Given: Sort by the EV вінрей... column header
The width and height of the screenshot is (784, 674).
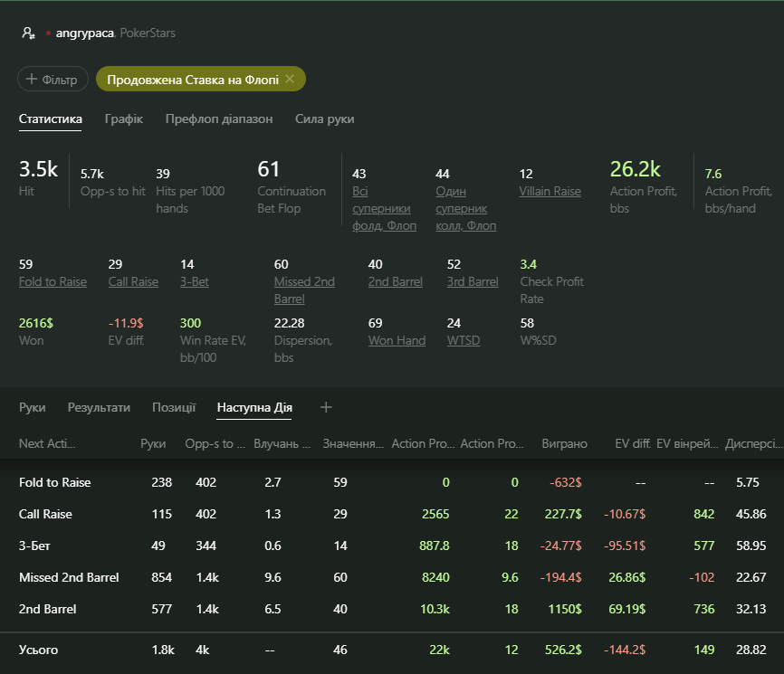Looking at the screenshot, I should 687,443.
